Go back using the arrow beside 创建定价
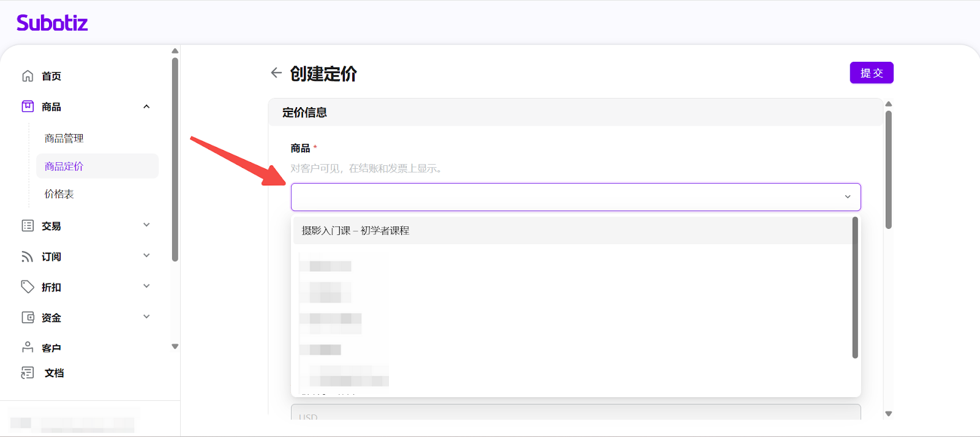 coord(276,73)
